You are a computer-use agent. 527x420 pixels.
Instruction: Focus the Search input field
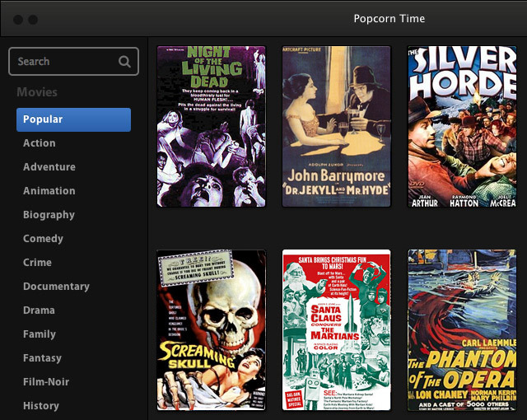tap(73, 61)
